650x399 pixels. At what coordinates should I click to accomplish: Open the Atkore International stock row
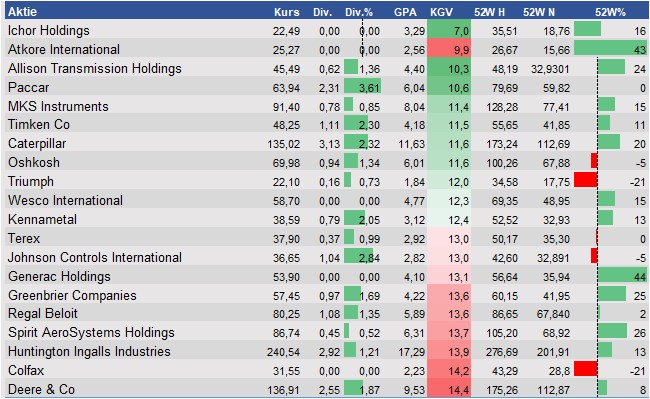(x=326, y=49)
